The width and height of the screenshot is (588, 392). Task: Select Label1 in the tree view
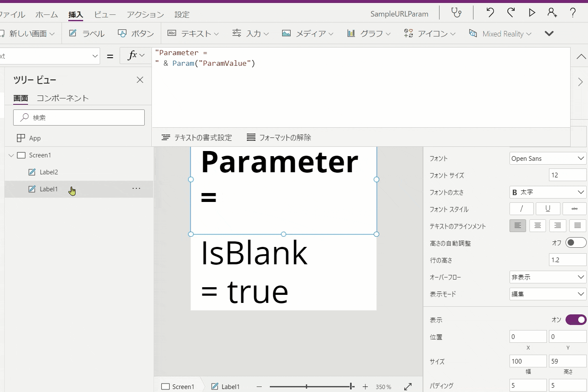tap(49, 189)
